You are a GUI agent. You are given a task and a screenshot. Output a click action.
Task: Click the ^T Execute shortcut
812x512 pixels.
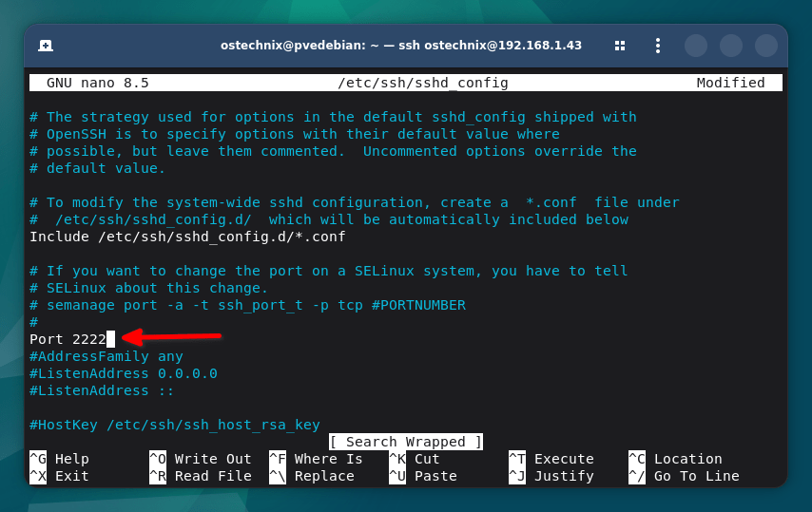pos(551,459)
